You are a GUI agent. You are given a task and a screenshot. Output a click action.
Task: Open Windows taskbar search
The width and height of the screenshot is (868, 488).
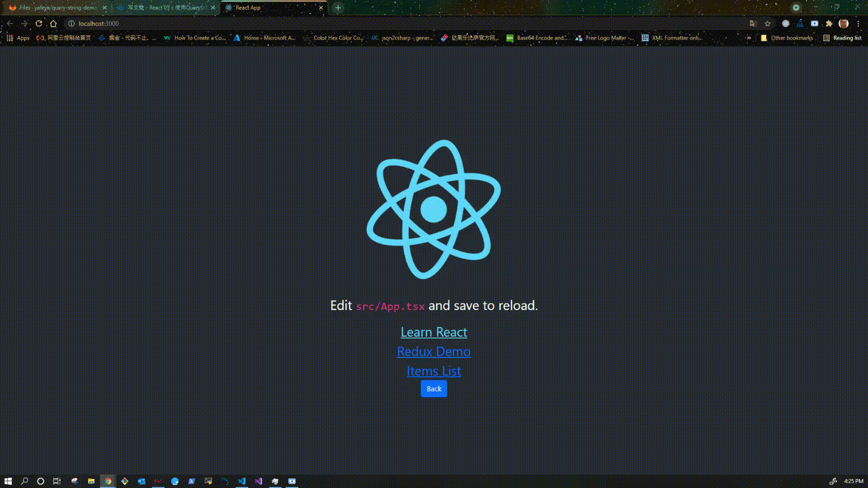pyautogui.click(x=24, y=481)
